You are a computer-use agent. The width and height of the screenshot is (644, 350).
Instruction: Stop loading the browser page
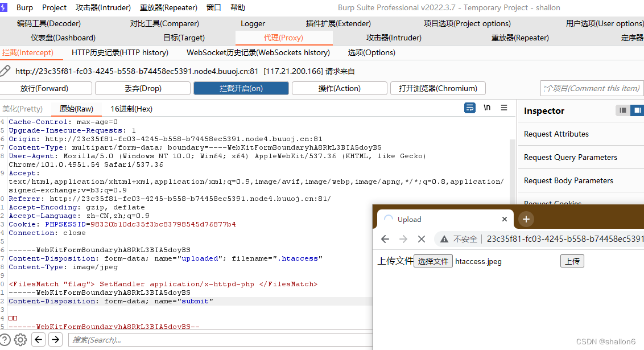[x=422, y=239]
